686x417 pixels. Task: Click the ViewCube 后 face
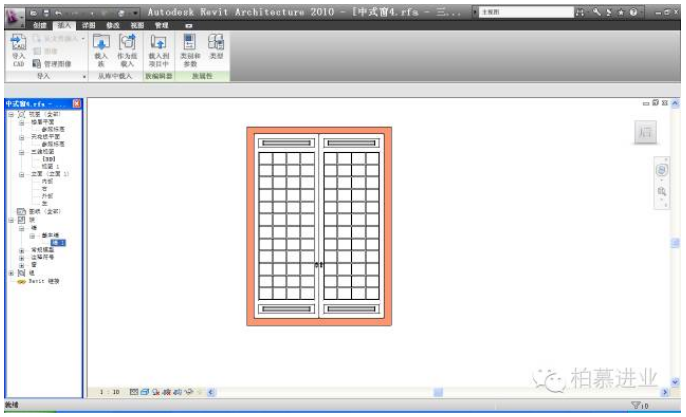click(x=645, y=132)
